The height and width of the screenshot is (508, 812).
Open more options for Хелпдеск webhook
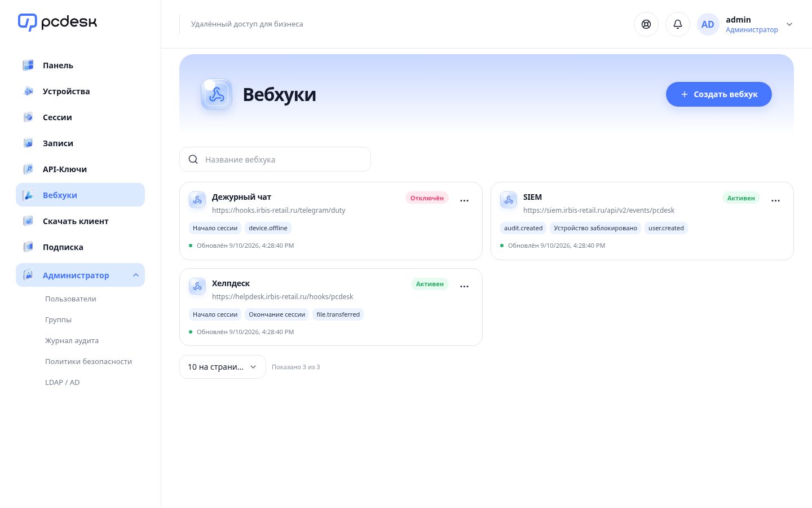click(464, 286)
